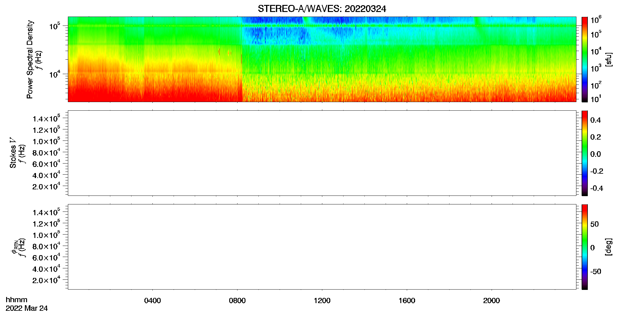This screenshot has height=332, width=644.
Task: Click the -50 value on degrees color bar
Action: [x=596, y=272]
